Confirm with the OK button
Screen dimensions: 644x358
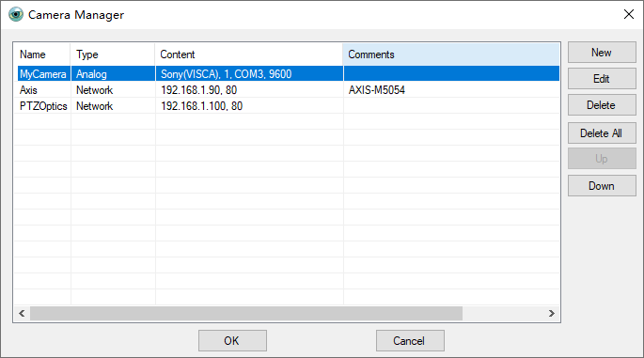(x=232, y=341)
